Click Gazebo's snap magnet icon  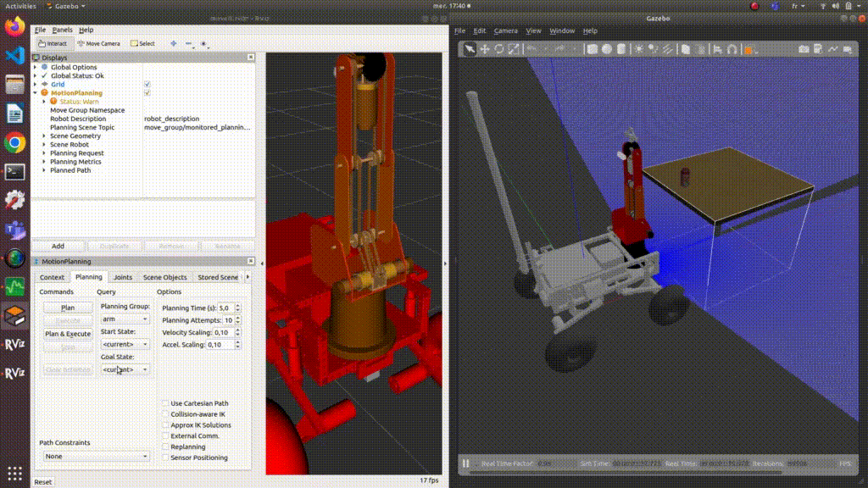click(732, 49)
